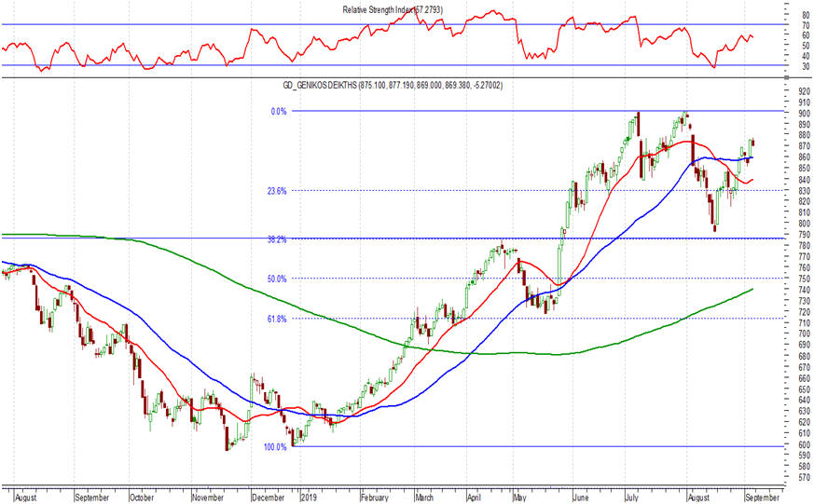Image resolution: width=814 pixels, height=504 pixels.
Task: Click the RSI axis value 50
Action: [806, 46]
